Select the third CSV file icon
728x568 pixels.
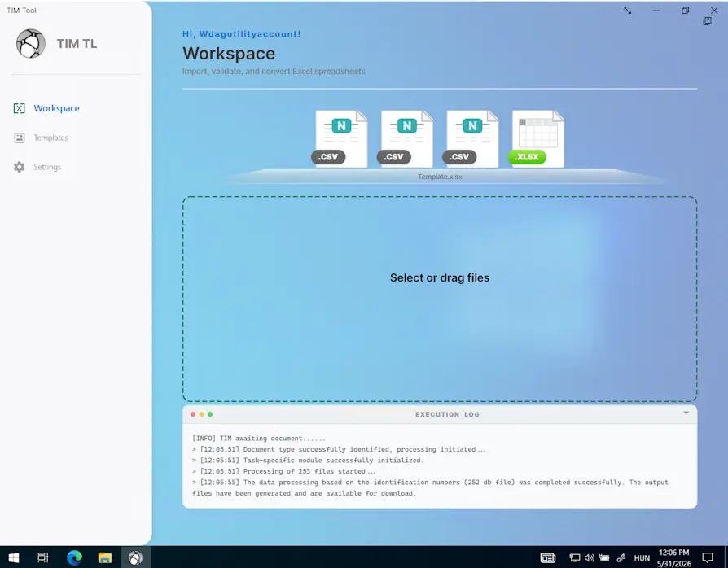tap(471, 139)
